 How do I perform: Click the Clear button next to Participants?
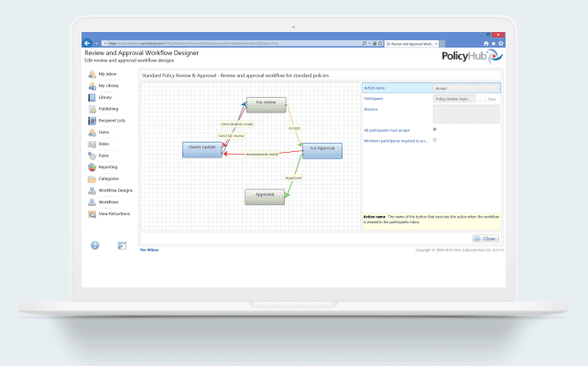pos(492,98)
